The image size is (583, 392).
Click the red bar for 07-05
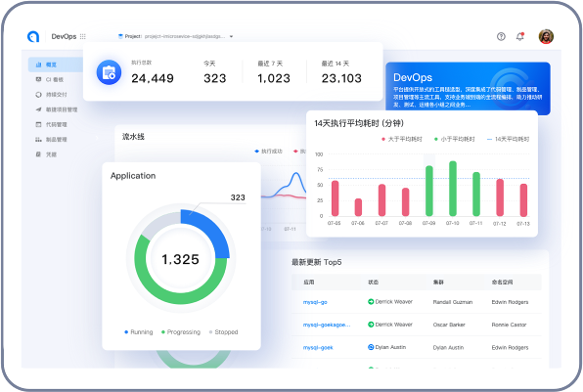coord(335,198)
